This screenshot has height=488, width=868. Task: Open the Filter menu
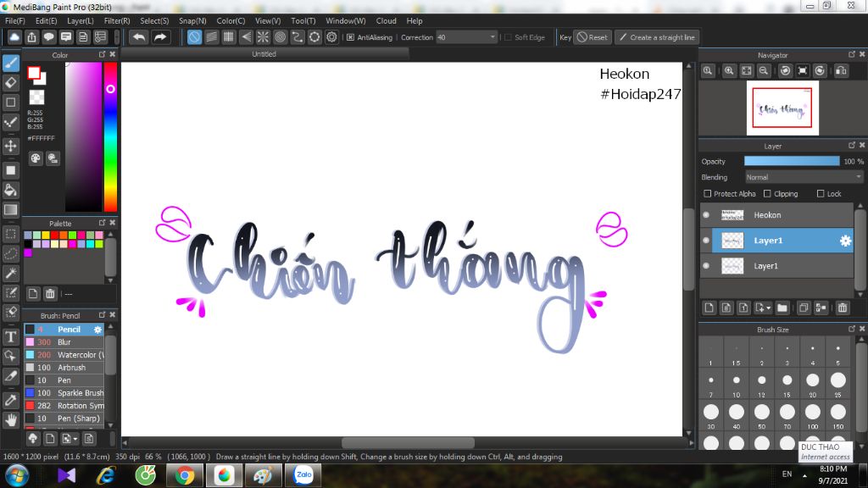pos(117,21)
